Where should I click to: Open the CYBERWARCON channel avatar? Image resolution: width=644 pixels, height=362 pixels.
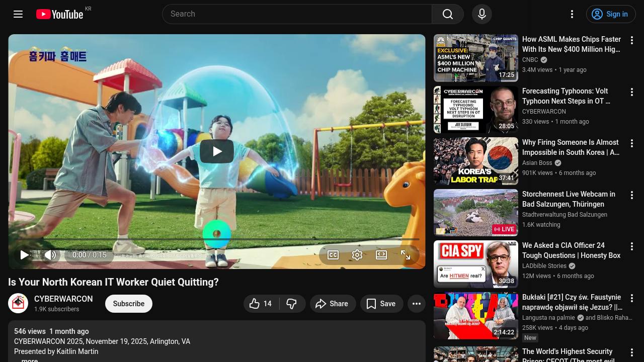click(18, 303)
